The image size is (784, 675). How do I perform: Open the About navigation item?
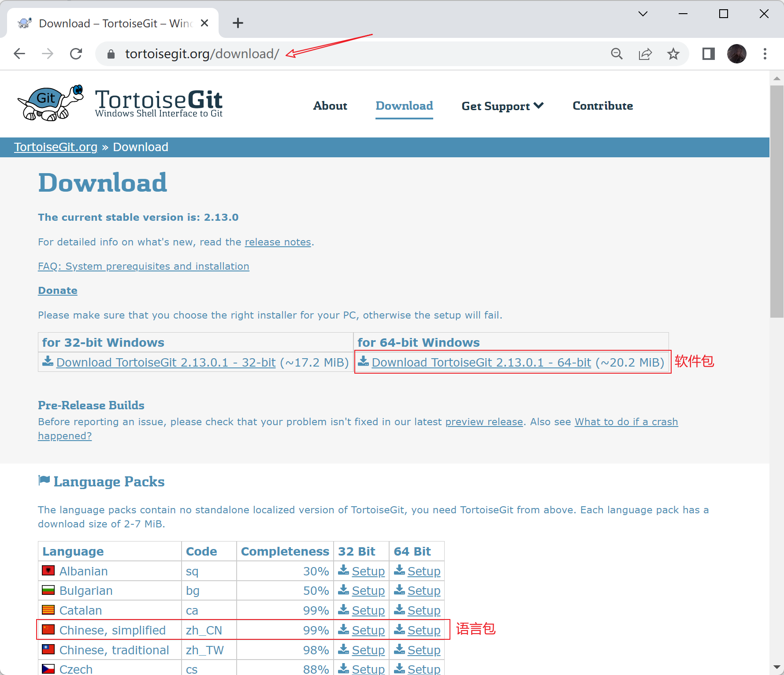tap(330, 106)
